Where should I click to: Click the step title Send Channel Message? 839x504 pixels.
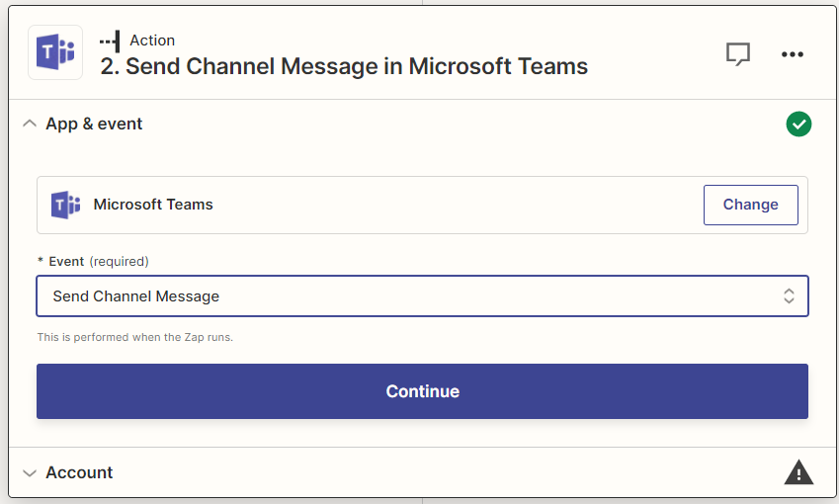[344, 67]
